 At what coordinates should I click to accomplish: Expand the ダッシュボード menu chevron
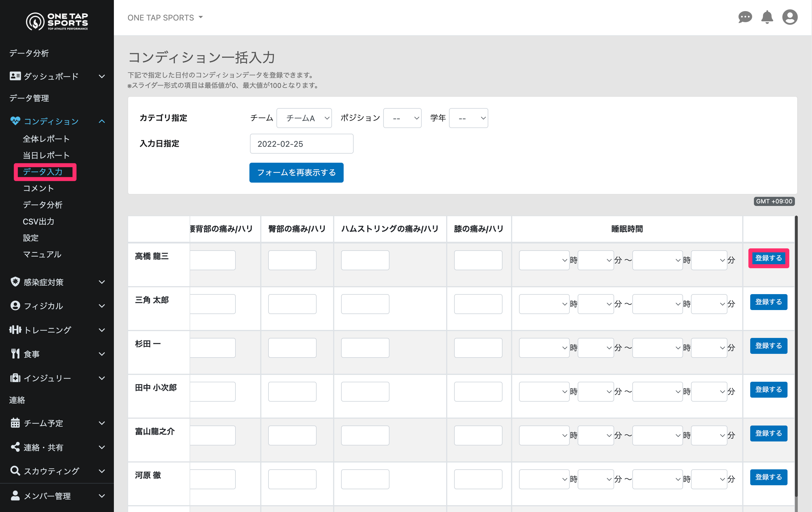[x=101, y=77]
